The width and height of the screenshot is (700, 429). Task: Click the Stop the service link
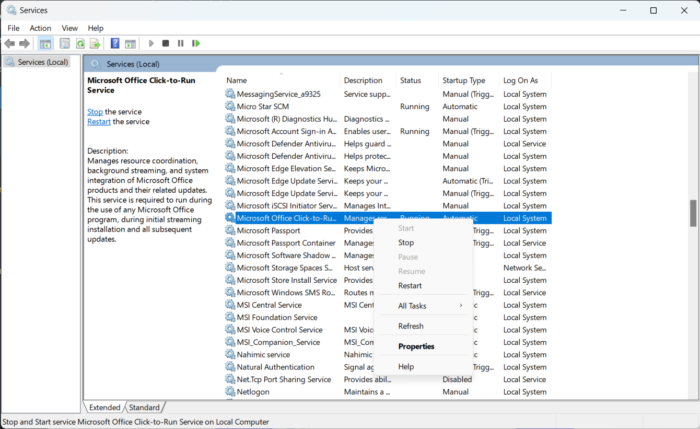tap(94, 112)
